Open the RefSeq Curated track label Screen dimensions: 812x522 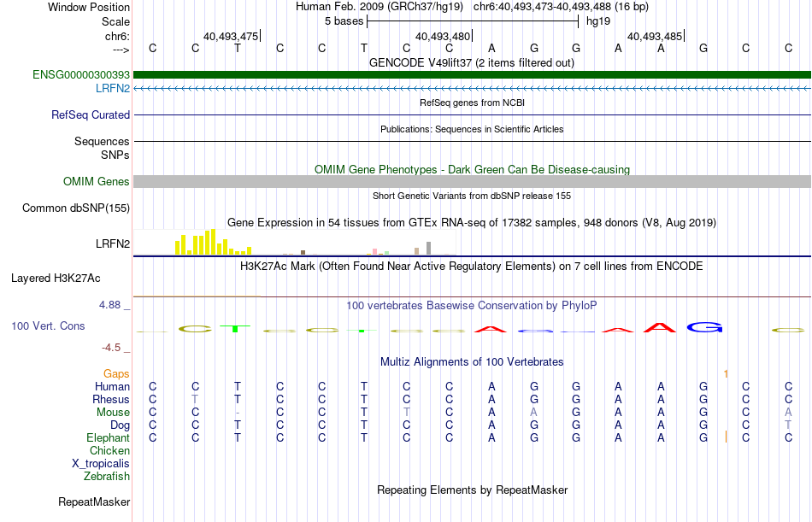click(x=91, y=115)
